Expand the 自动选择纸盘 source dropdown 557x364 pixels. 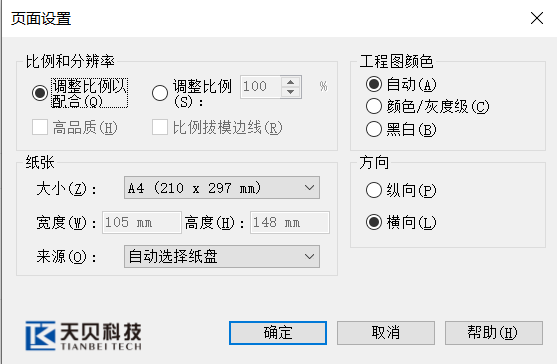coord(222,256)
